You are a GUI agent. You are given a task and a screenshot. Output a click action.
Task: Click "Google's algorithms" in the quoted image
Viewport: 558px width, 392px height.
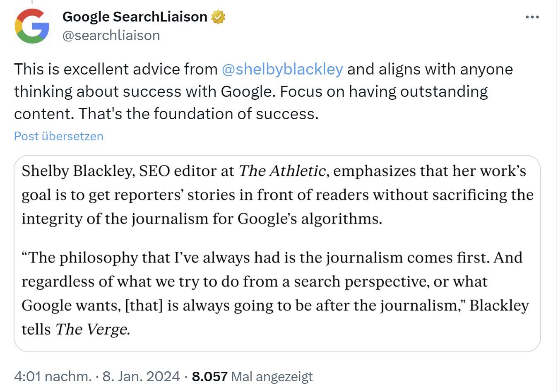click(310, 219)
